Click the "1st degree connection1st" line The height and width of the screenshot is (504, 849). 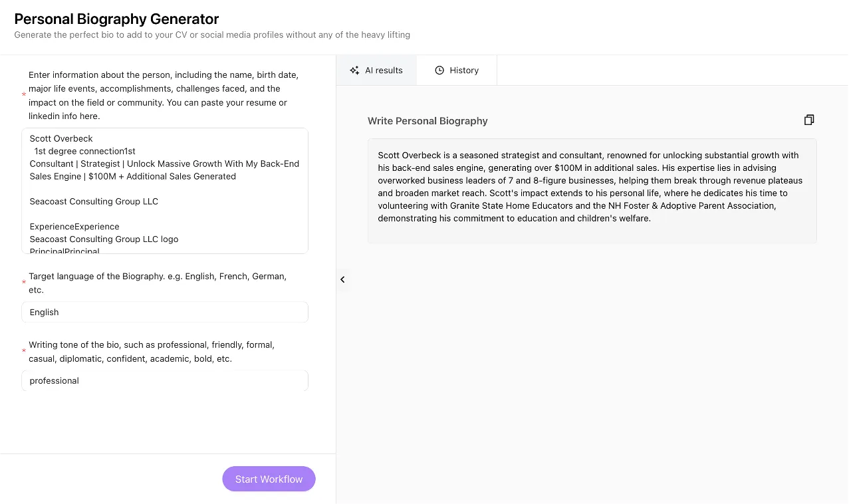[85, 151]
